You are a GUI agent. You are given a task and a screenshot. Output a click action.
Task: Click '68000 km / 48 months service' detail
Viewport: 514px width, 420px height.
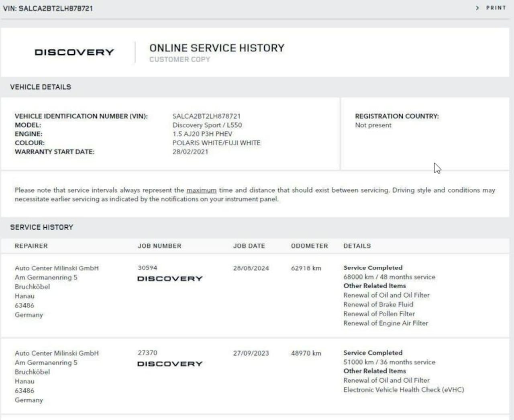(x=389, y=277)
